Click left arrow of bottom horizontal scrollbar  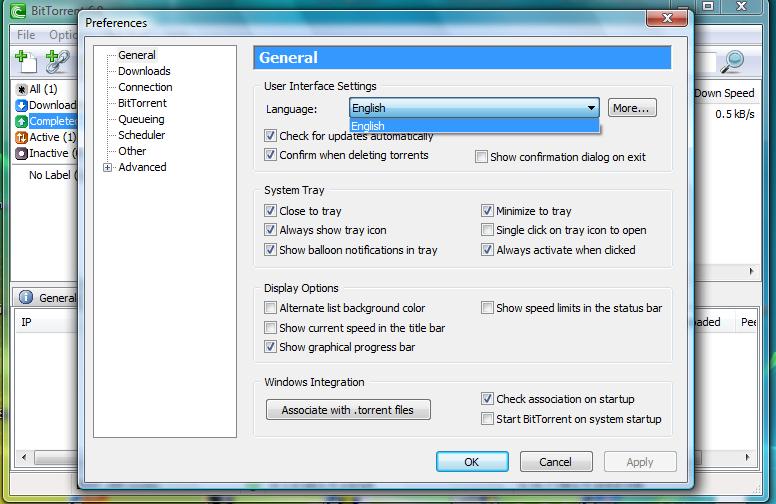24,457
